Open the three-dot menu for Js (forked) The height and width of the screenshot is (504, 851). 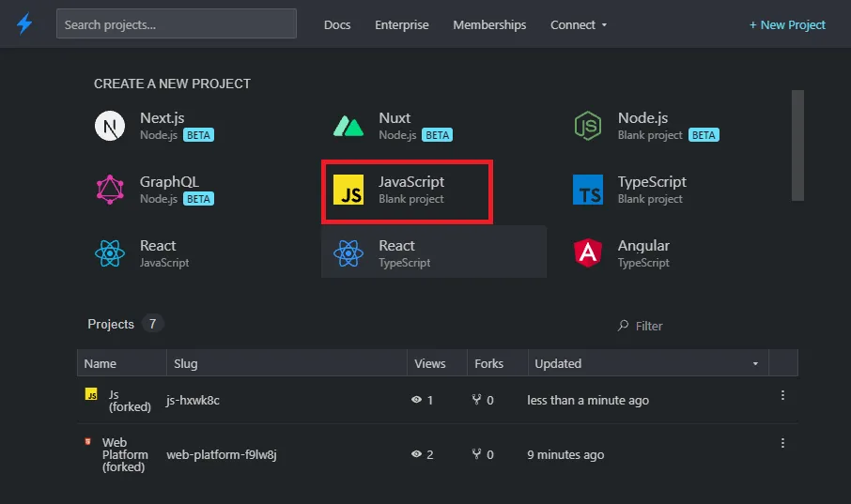click(782, 395)
